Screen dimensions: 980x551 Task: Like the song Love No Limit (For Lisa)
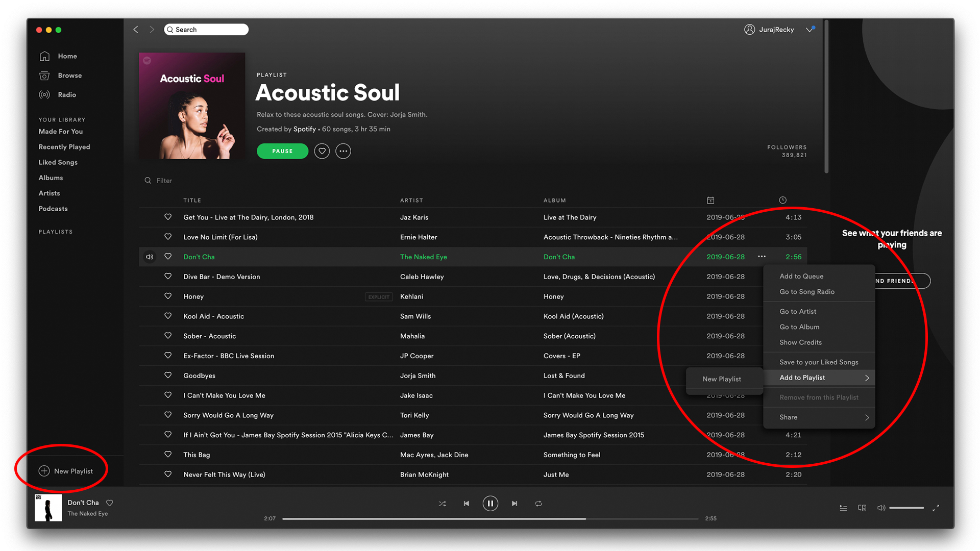(168, 237)
